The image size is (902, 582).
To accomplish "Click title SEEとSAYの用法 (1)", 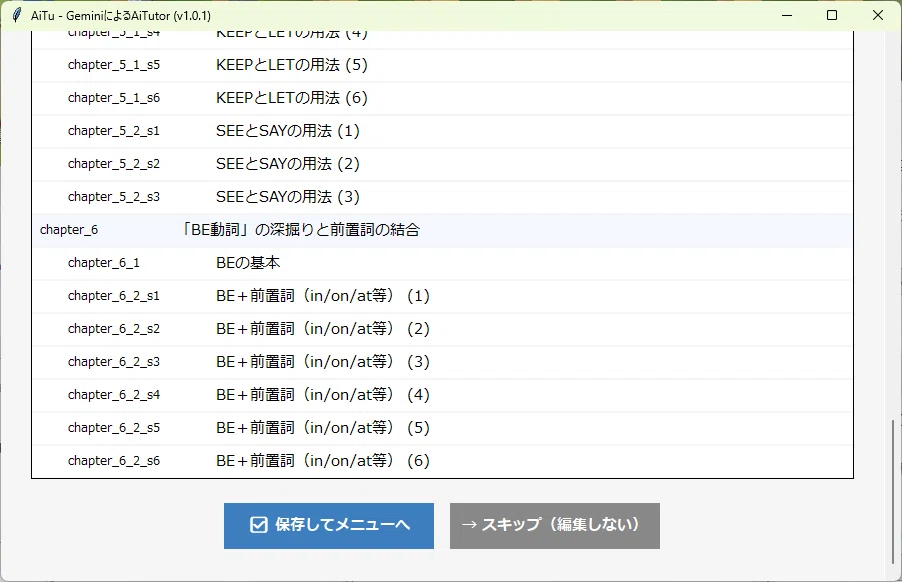I will pos(288,131).
